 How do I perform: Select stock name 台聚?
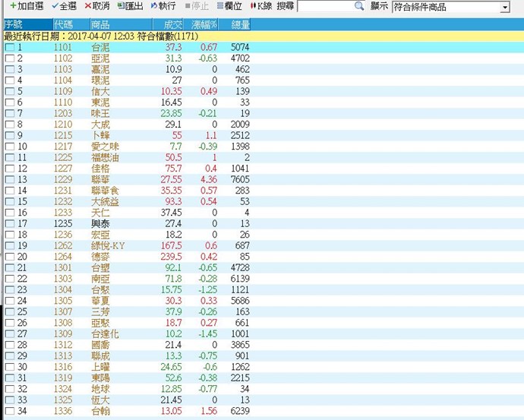click(x=100, y=290)
